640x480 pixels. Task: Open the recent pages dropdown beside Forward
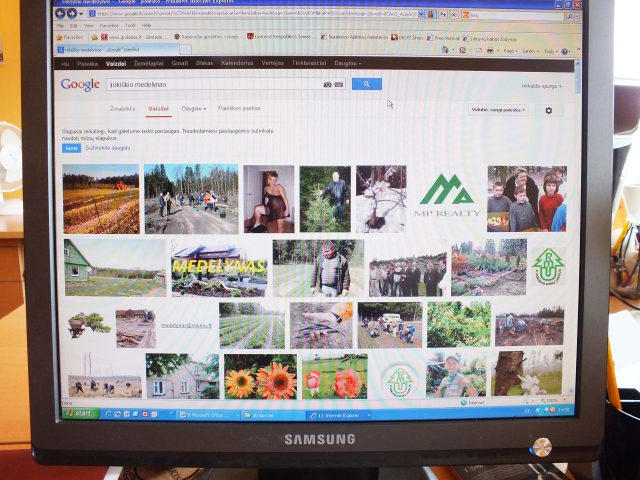pos(81,14)
